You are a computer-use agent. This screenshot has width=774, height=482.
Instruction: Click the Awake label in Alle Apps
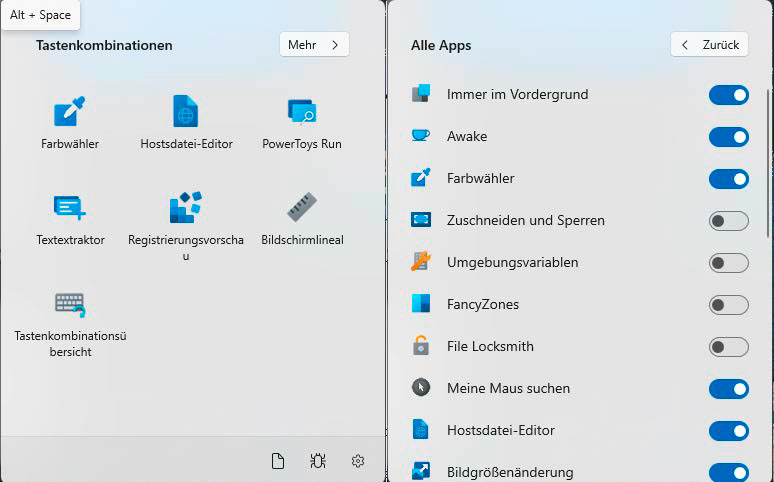[467, 136]
